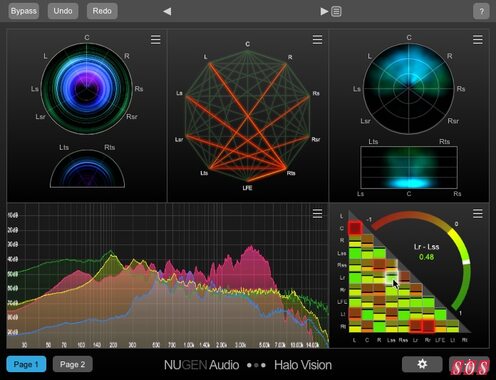Click the Lss column label under correlation matrix
This screenshot has height=380, width=496.
[391, 340]
